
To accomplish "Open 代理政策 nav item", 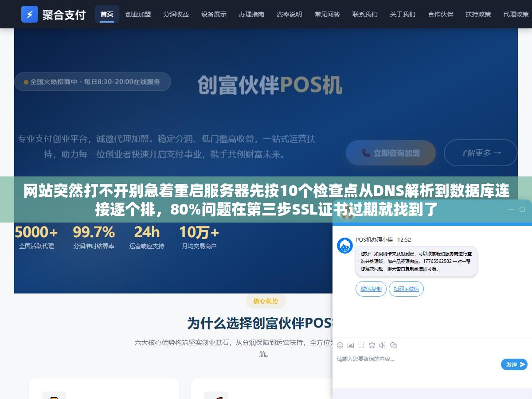I will click(516, 14).
